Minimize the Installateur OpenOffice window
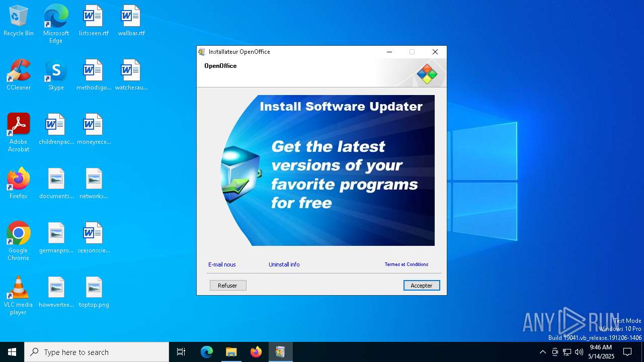This screenshot has height=362, width=644. coord(389,52)
